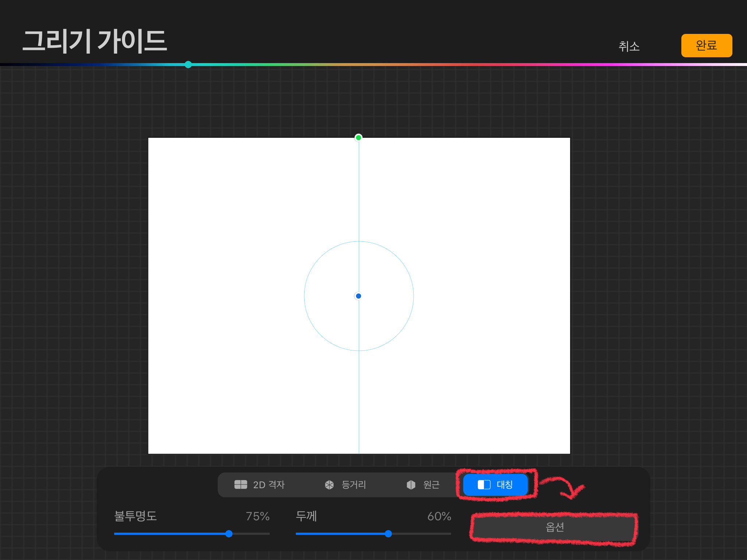Tap 취소 to cancel the guide

tap(629, 46)
